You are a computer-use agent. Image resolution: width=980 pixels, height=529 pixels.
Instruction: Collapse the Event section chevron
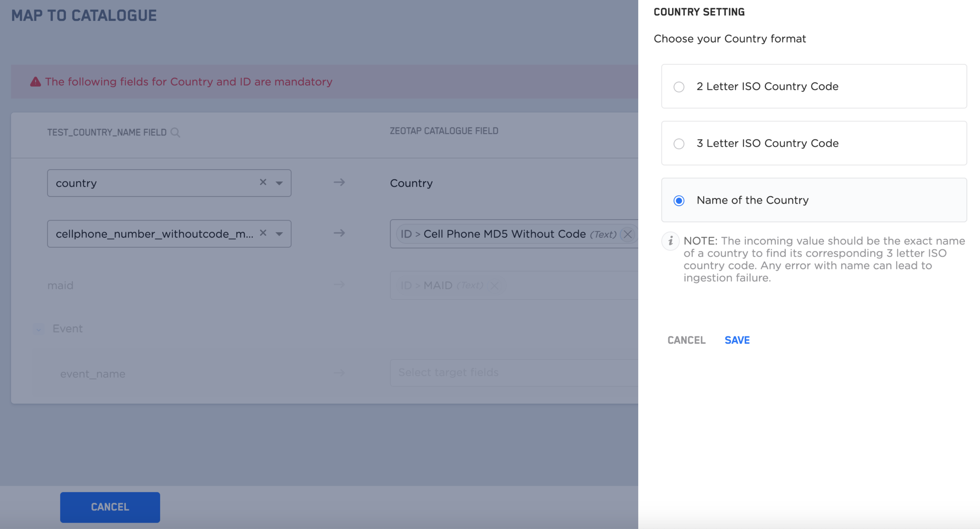tap(38, 329)
